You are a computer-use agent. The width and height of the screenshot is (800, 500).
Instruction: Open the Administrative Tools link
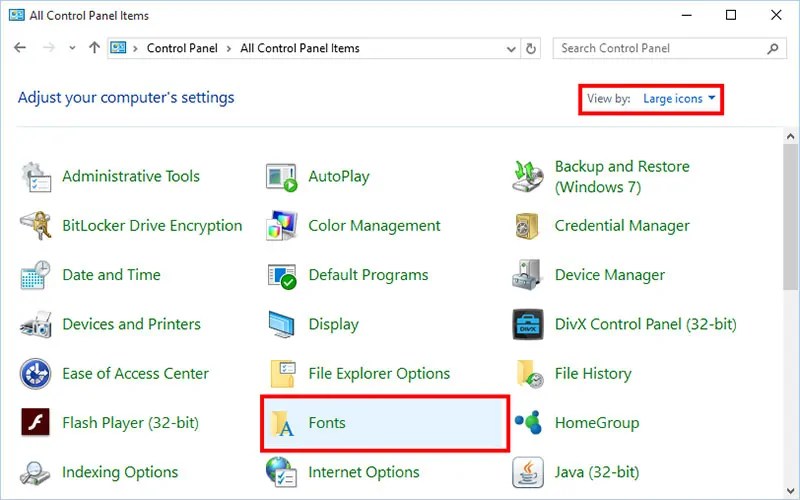click(x=131, y=177)
